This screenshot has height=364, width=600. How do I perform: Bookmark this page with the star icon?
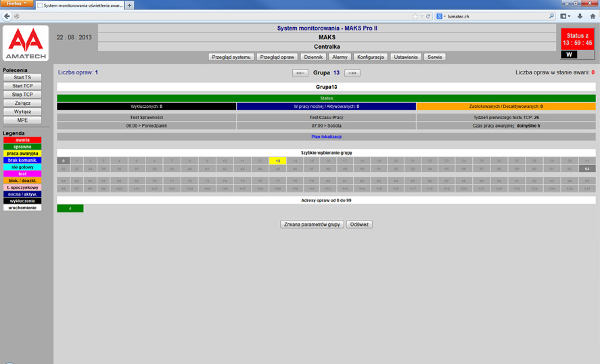coord(415,16)
